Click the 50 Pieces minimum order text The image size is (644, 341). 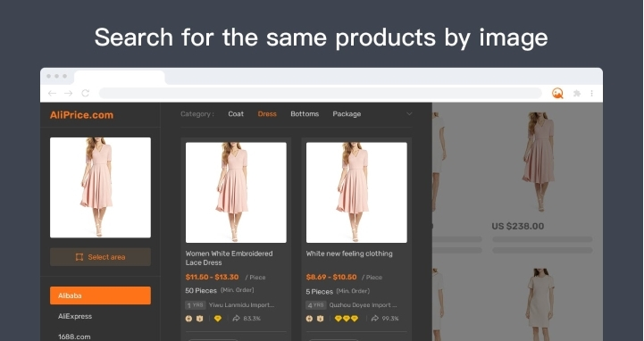tap(201, 290)
